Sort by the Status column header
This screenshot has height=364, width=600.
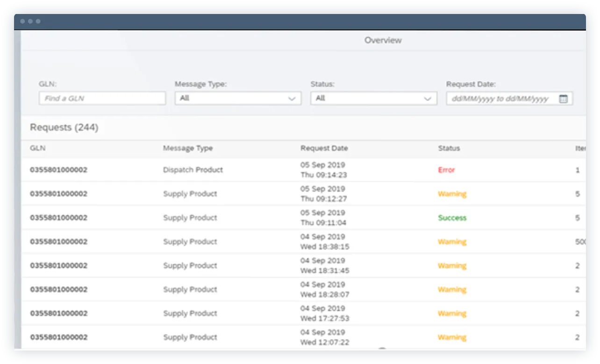pos(449,148)
